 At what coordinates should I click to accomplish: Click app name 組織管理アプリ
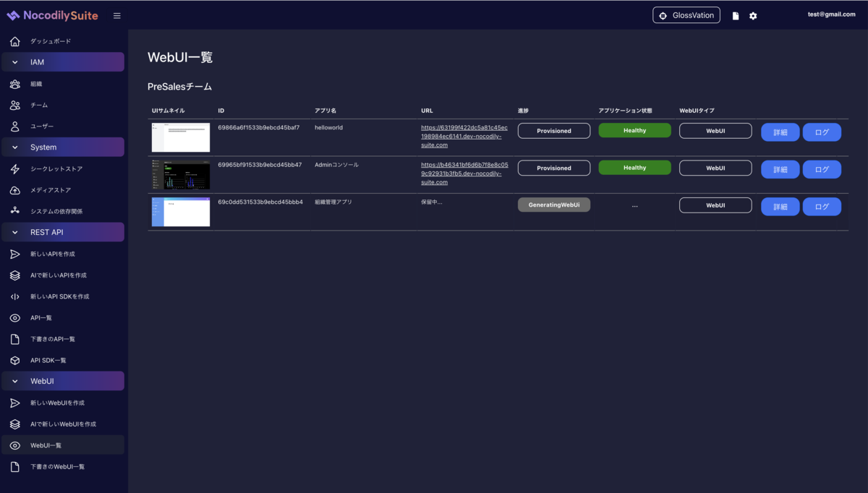(333, 202)
